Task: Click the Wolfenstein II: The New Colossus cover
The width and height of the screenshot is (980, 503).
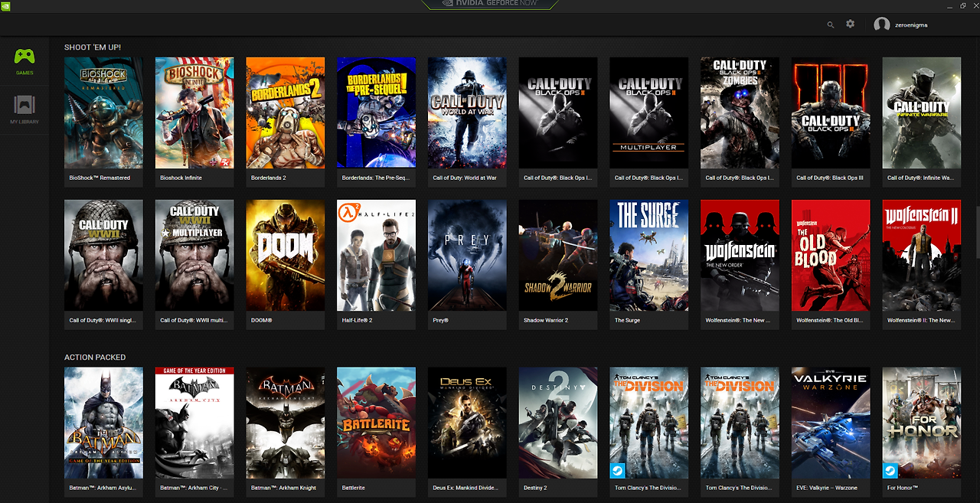Action: (x=921, y=255)
